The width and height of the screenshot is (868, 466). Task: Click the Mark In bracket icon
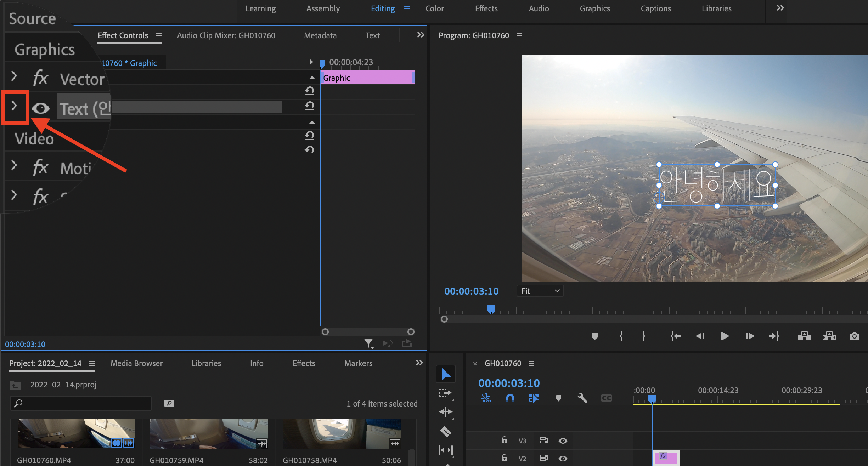coord(621,336)
